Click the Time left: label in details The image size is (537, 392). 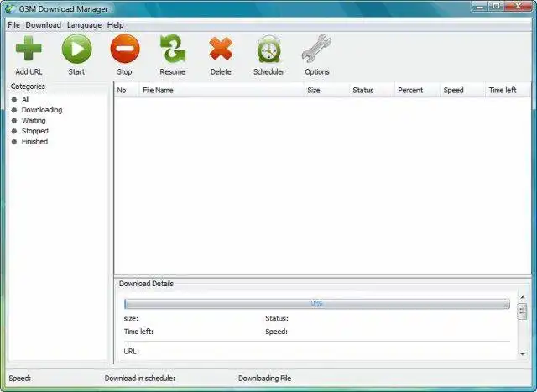point(138,332)
